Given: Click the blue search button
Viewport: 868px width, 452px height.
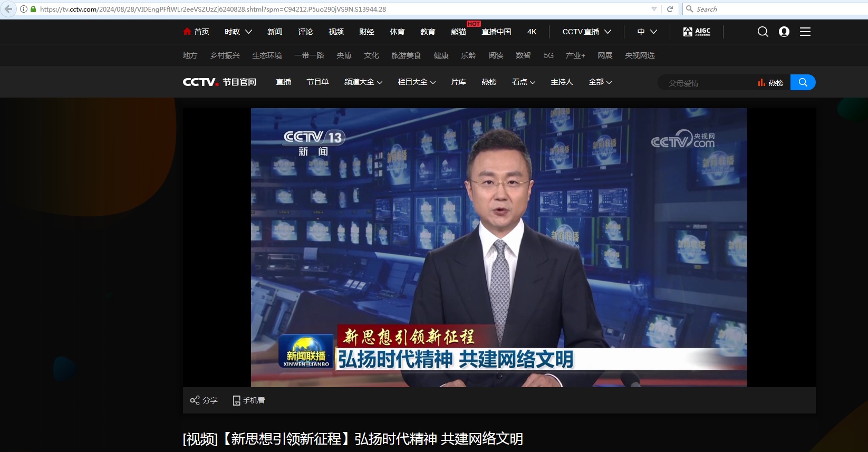Looking at the screenshot, I should click(x=803, y=82).
